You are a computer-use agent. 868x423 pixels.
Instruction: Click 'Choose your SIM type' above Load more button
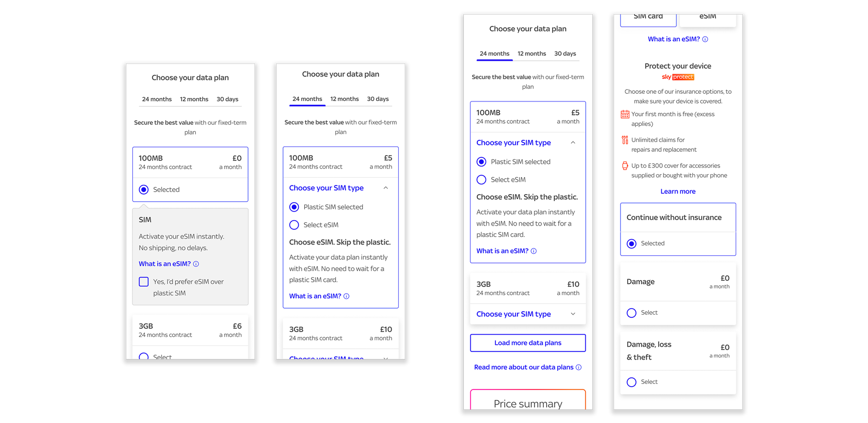point(513,314)
